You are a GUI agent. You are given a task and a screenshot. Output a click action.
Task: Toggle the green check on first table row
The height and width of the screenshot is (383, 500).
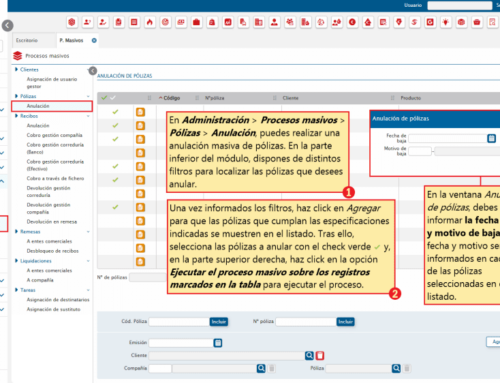pyautogui.click(x=115, y=112)
